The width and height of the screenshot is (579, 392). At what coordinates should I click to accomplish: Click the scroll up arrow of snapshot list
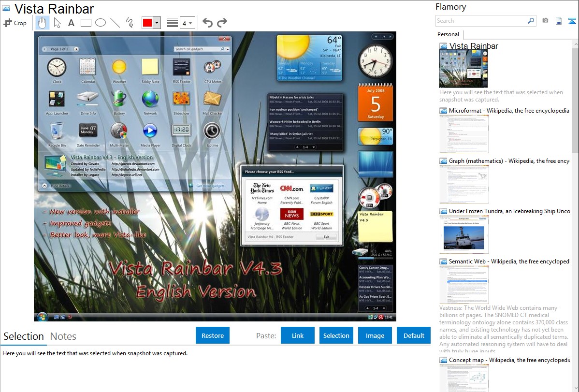575,44
